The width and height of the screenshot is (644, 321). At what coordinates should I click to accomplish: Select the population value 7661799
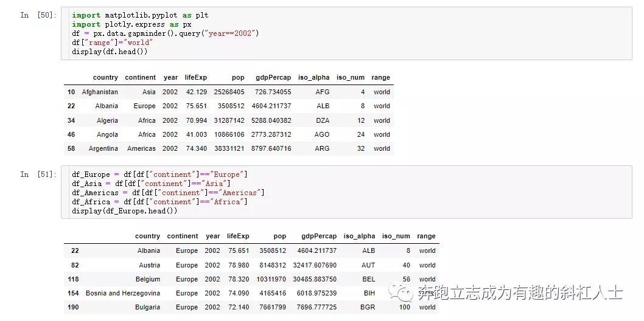(x=273, y=307)
